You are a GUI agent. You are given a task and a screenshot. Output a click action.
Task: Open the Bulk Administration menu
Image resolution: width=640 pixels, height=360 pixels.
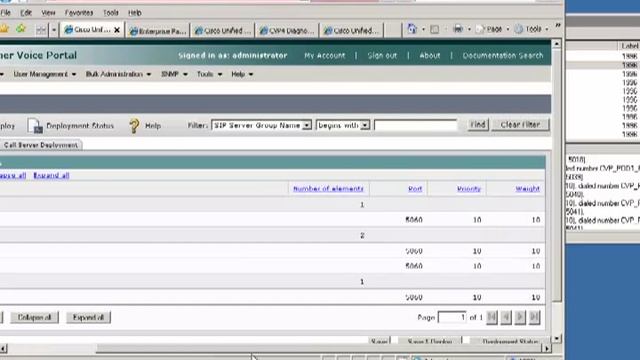pos(118,74)
